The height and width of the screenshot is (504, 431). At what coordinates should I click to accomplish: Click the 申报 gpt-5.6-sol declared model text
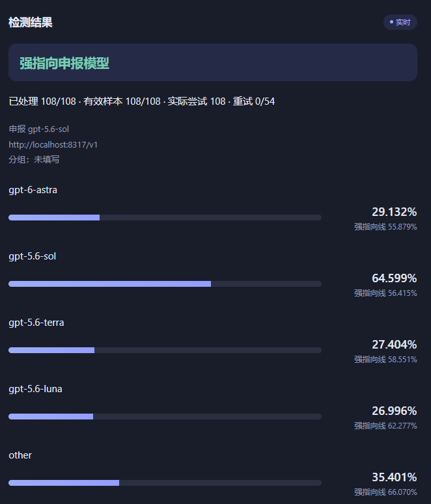coord(38,129)
